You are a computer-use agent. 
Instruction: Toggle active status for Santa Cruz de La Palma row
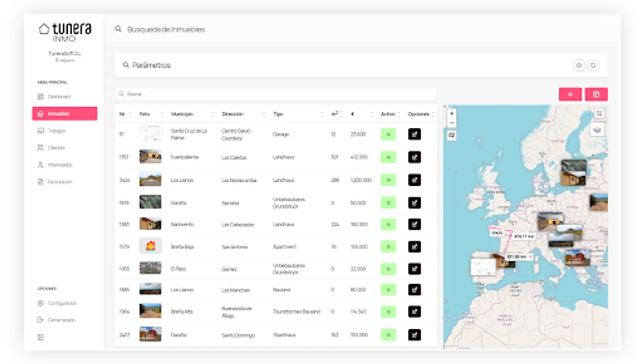coord(388,134)
